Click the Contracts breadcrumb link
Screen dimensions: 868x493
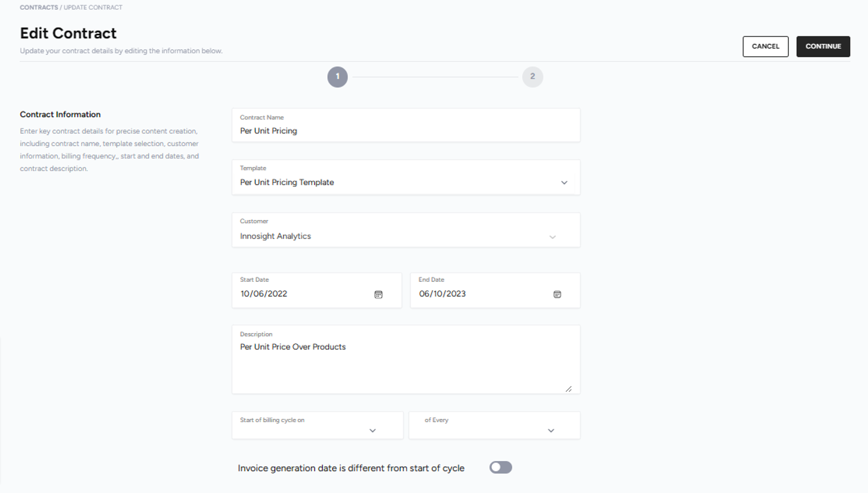coord(39,7)
